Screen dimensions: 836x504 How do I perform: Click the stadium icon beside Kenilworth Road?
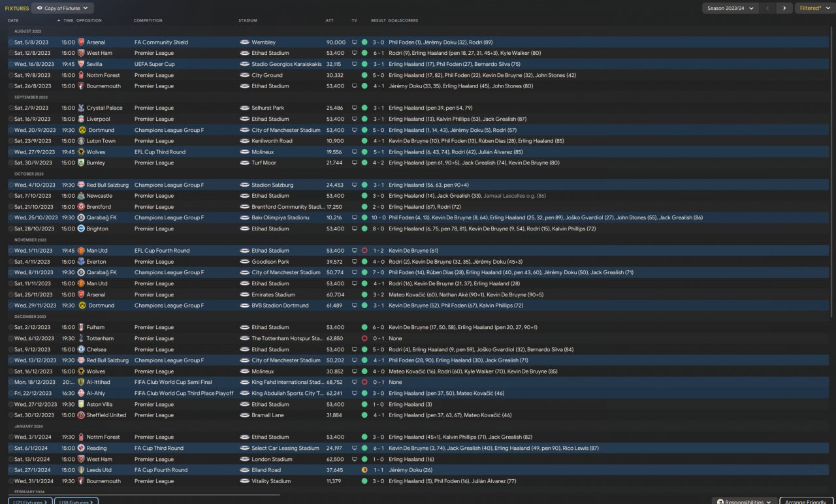(244, 141)
